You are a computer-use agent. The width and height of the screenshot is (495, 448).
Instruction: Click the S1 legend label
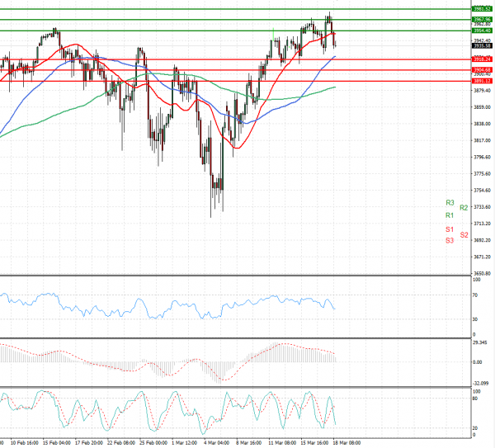tap(450, 229)
